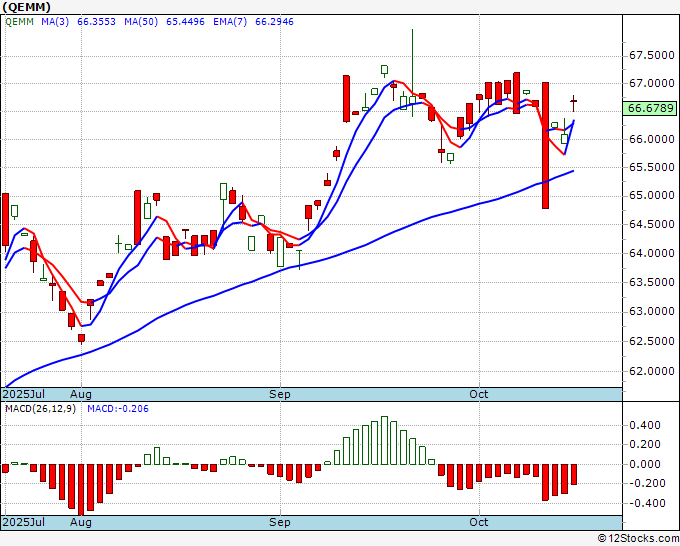Viewport: 680px width, 546px height.
Task: Click the tall red candle spanning 67 to 64.8
Action: point(546,145)
